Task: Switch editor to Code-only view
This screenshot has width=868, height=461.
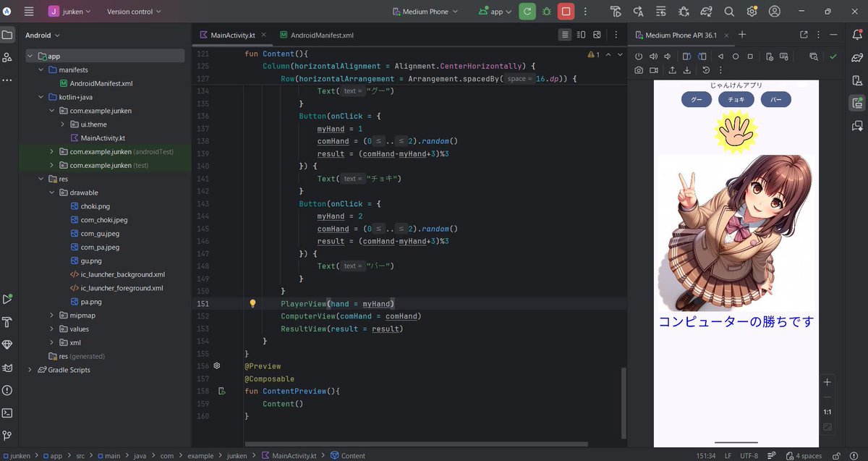Action: click(565, 35)
